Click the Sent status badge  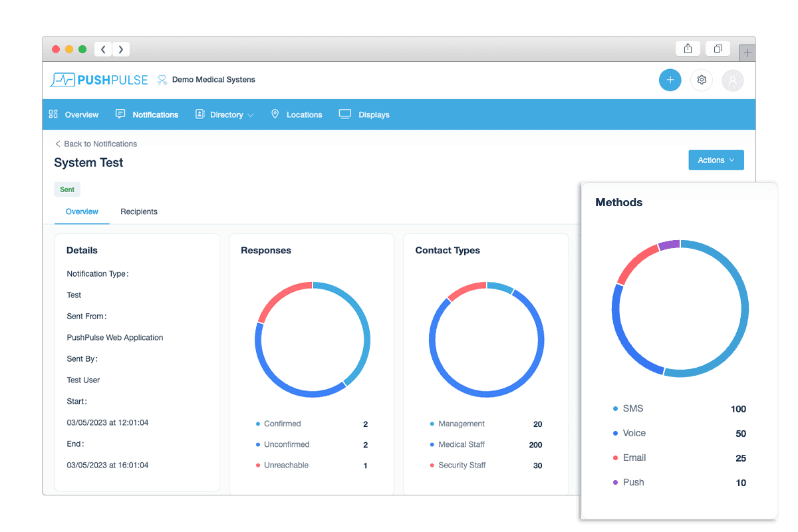pyautogui.click(x=67, y=190)
